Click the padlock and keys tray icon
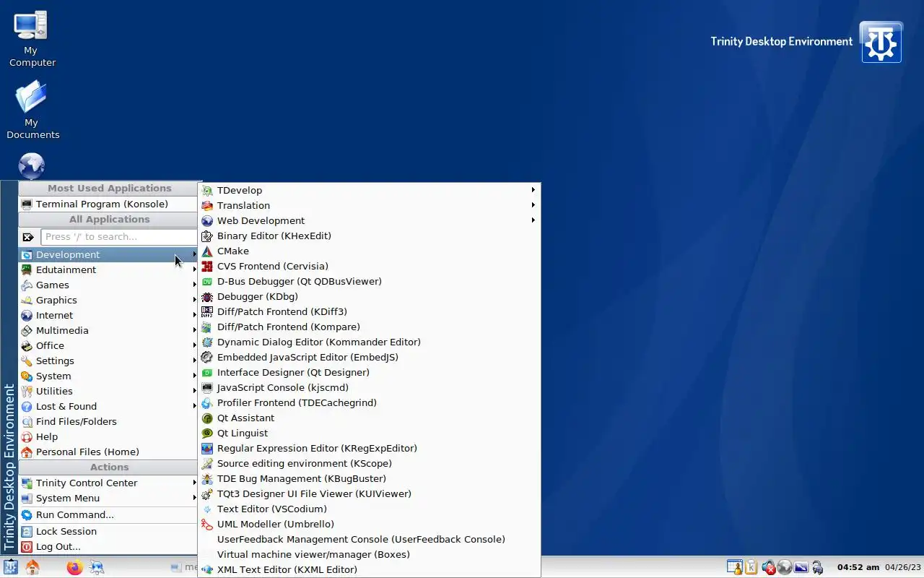Screen dimensions: 924x578 click(817, 567)
